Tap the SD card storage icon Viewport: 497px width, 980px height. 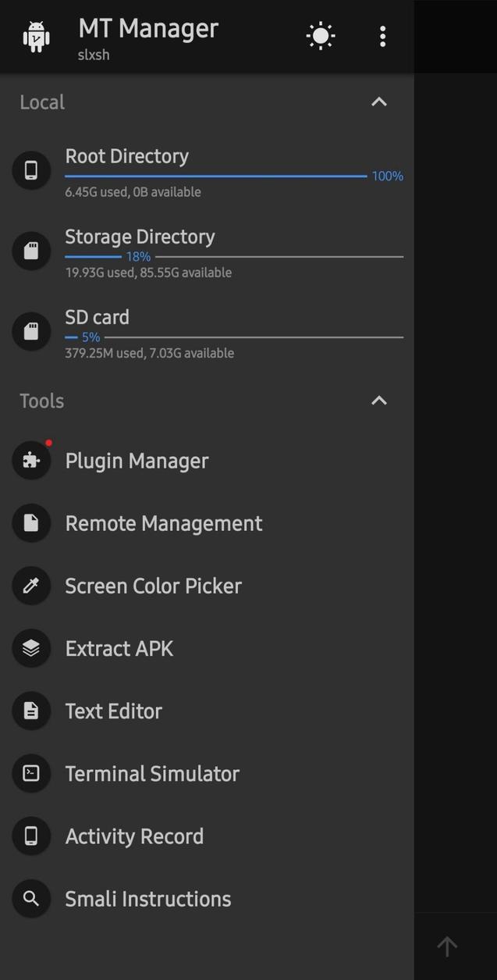(x=31, y=331)
